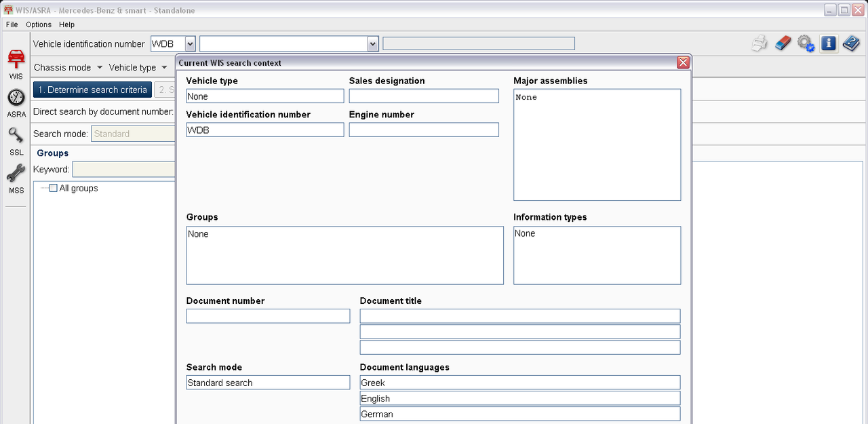Click the Vehicle type field in dialog
This screenshot has width=868, height=424.
click(265, 96)
